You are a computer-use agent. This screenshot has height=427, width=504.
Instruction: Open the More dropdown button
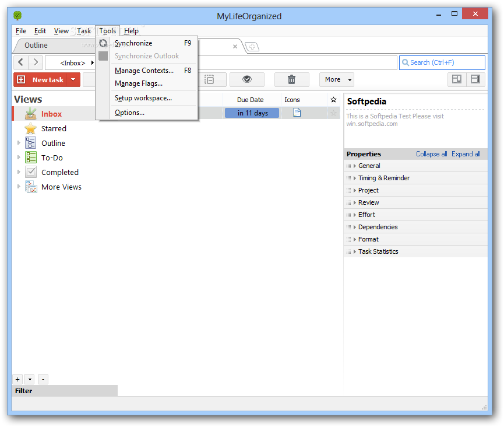pos(337,79)
